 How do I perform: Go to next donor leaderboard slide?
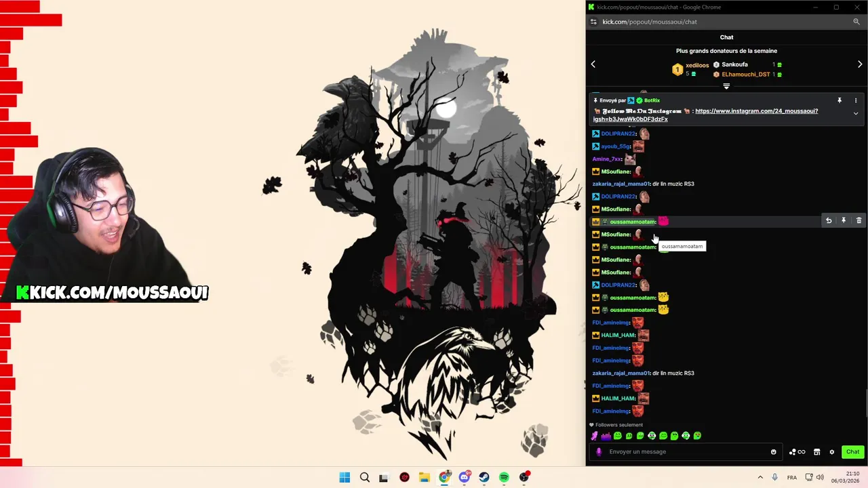pos(860,64)
